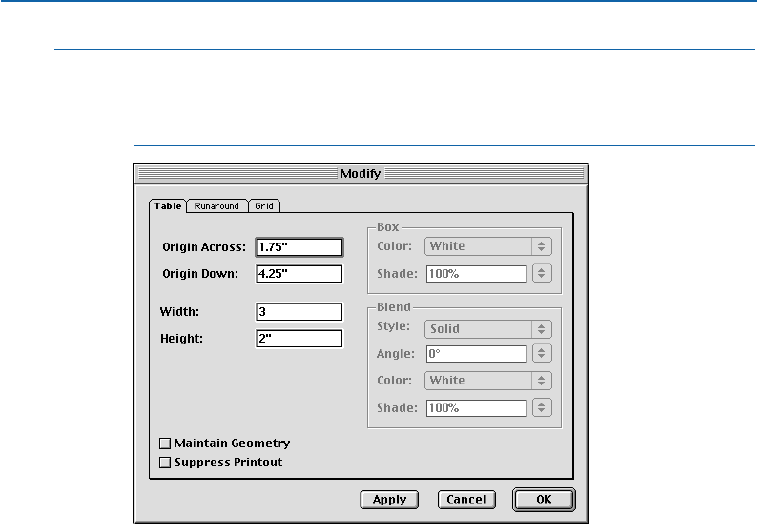Image resolution: width=757 pixels, height=524 pixels.
Task: Enable the Maintain Geometry checkbox
Action: [165, 443]
